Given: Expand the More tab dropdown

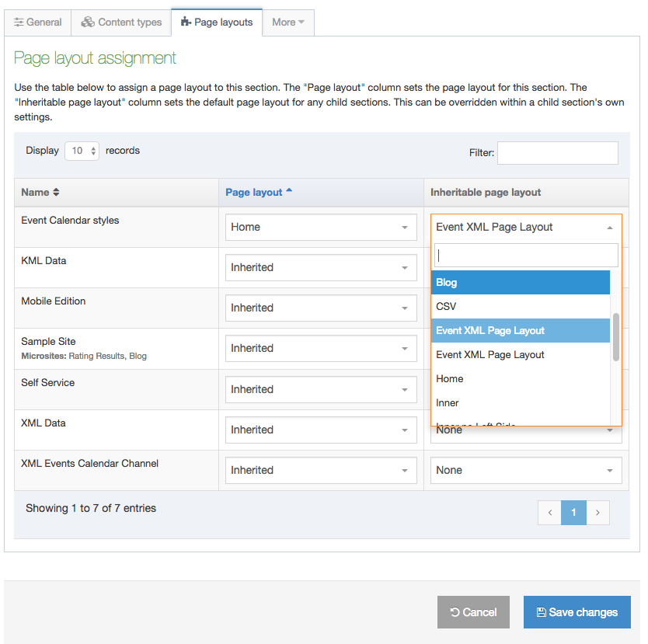Looking at the screenshot, I should pyautogui.click(x=287, y=22).
